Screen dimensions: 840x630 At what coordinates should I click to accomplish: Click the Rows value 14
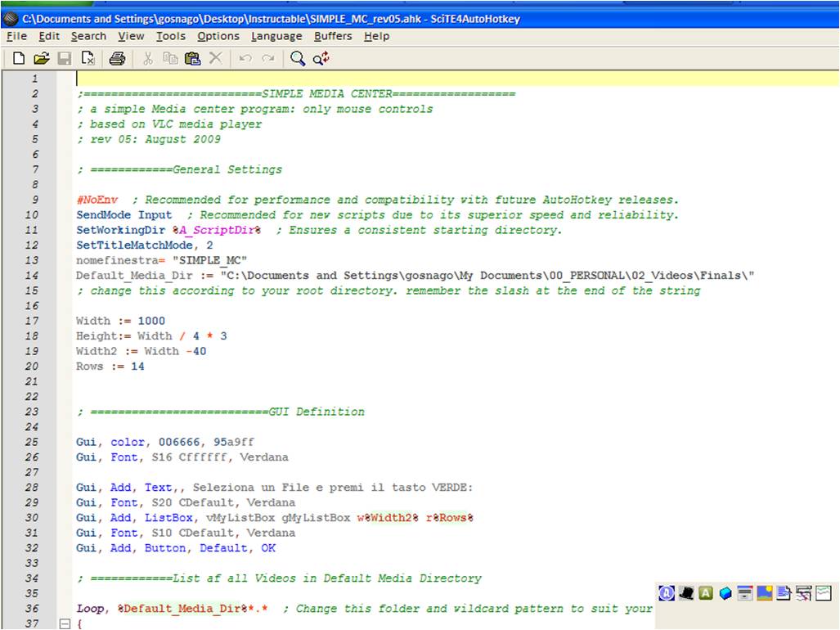[x=137, y=367]
